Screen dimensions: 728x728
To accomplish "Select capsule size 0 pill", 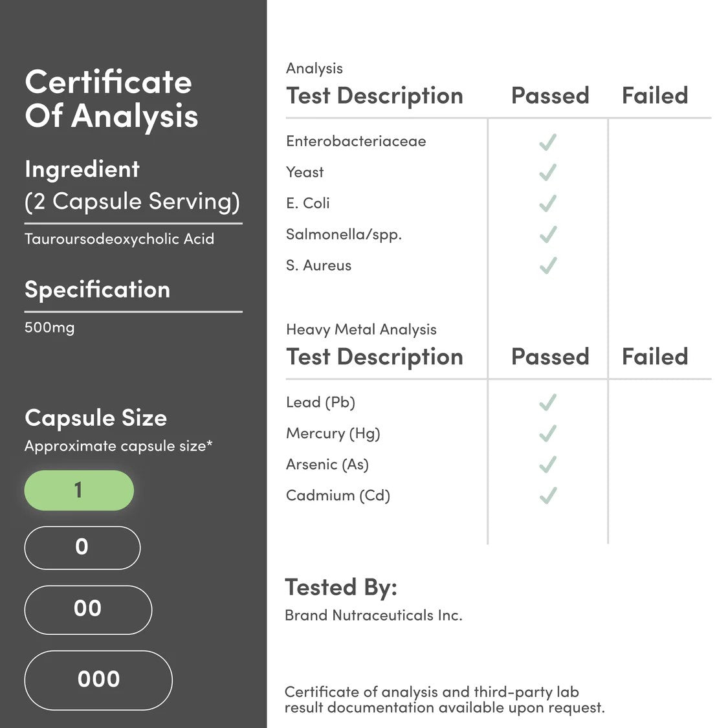I will [82, 547].
